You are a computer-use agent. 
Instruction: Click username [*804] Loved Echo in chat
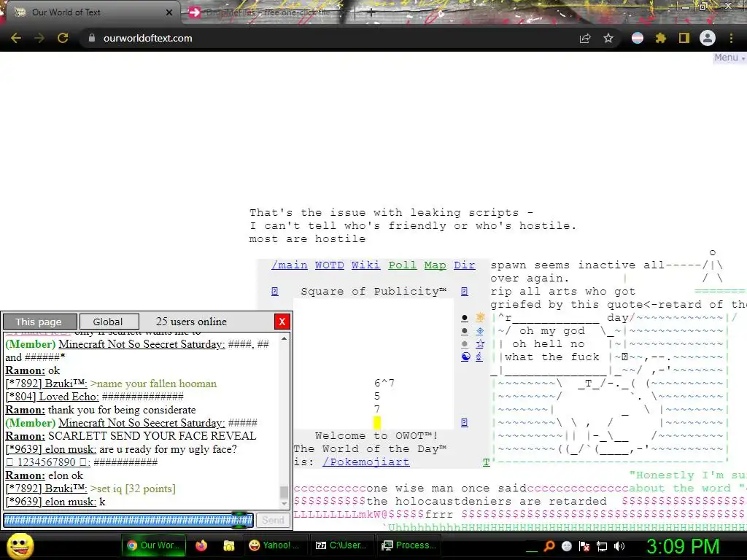(x=53, y=397)
